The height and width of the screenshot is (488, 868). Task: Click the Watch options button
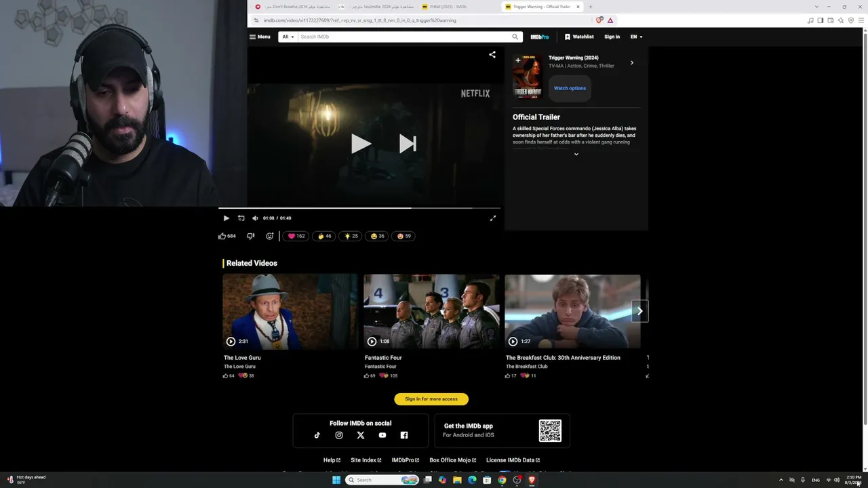570,88
